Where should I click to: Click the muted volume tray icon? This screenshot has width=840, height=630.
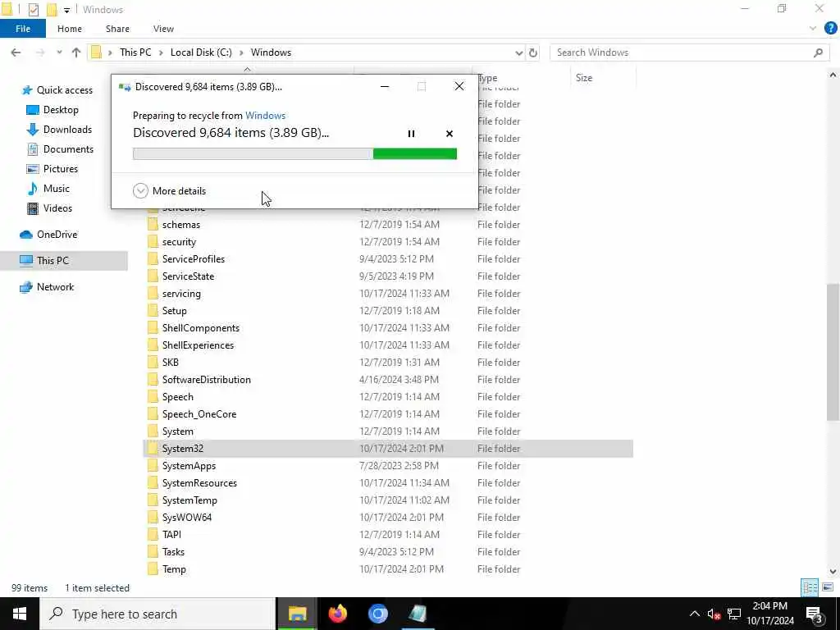pos(714,614)
